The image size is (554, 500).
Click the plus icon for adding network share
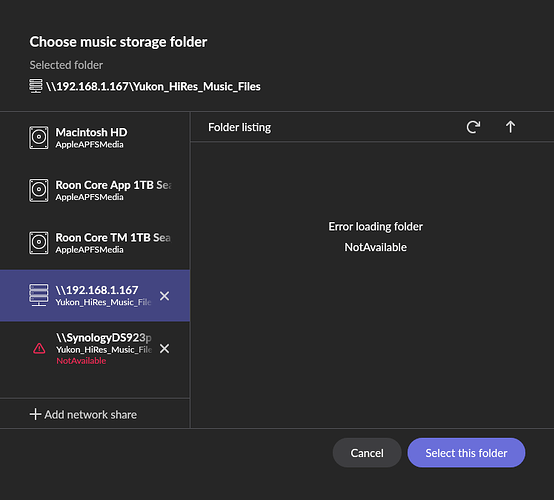coord(35,414)
